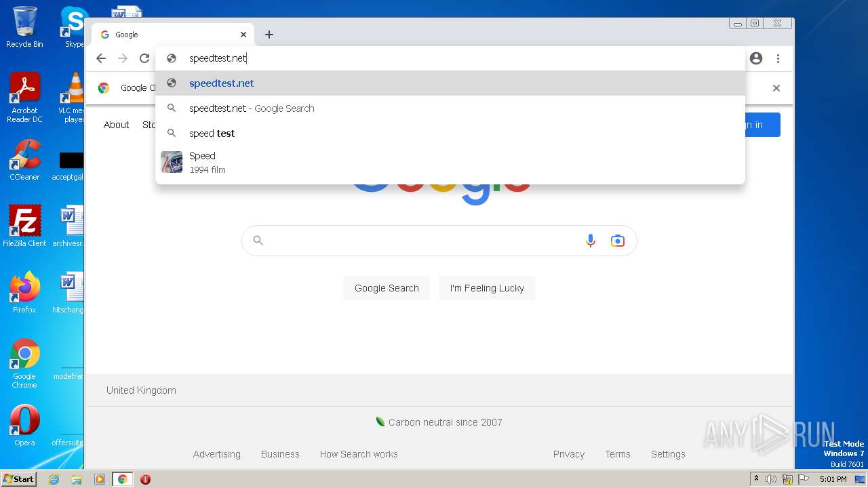Show hidden tray icons arrow
The image size is (868, 488).
pyautogui.click(x=756, y=479)
